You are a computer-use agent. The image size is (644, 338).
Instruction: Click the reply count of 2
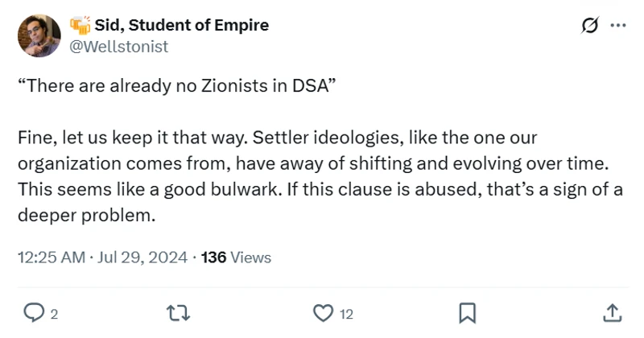[53, 314]
